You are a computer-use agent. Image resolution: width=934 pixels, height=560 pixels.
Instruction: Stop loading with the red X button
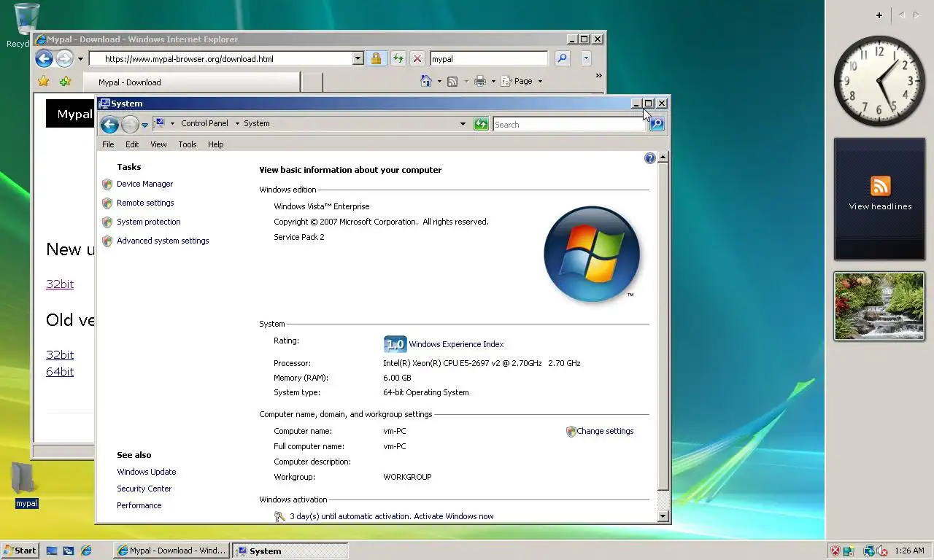417,58
